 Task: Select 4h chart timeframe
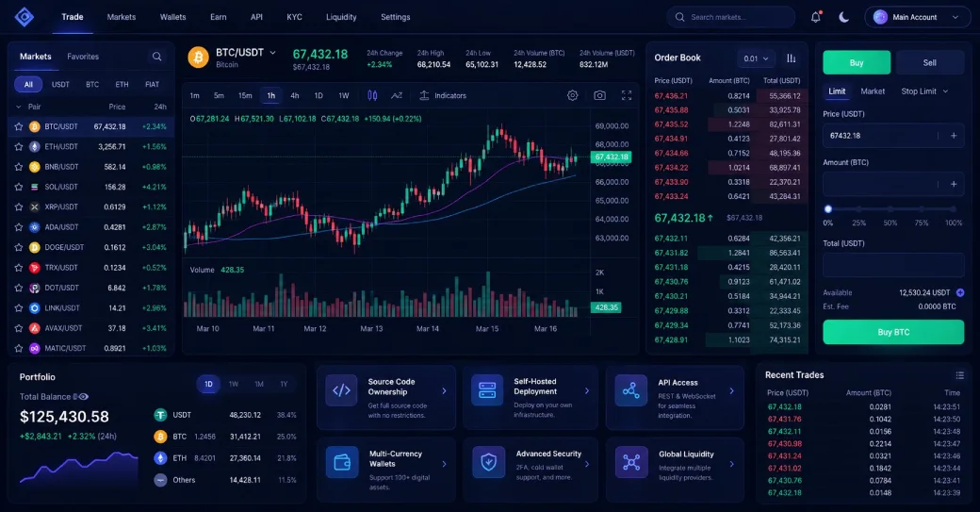click(294, 95)
